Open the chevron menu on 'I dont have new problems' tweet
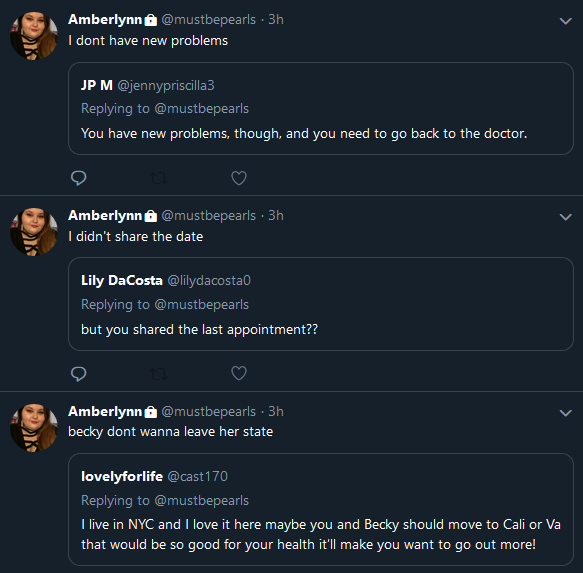The width and height of the screenshot is (583, 573). pos(566,21)
